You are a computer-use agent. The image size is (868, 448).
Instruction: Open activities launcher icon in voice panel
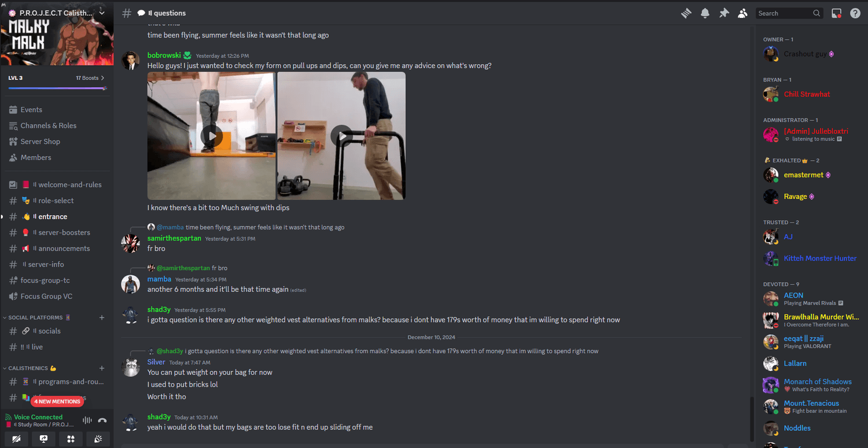pos(71,439)
